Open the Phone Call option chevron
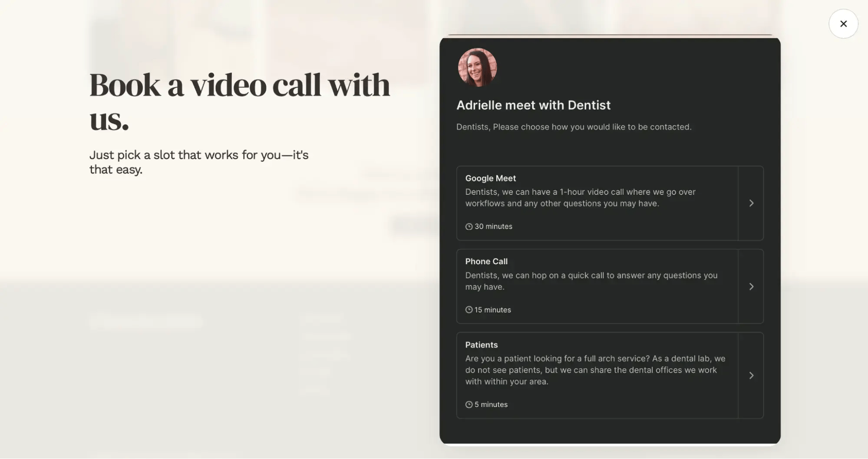The image size is (868, 459). (x=751, y=286)
